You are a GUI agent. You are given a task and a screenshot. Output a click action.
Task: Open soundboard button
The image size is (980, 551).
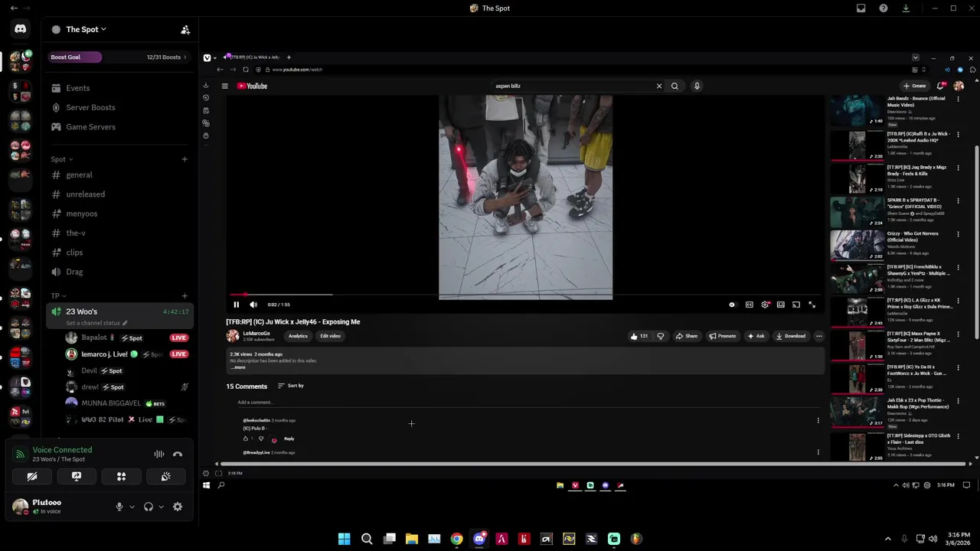[165, 476]
